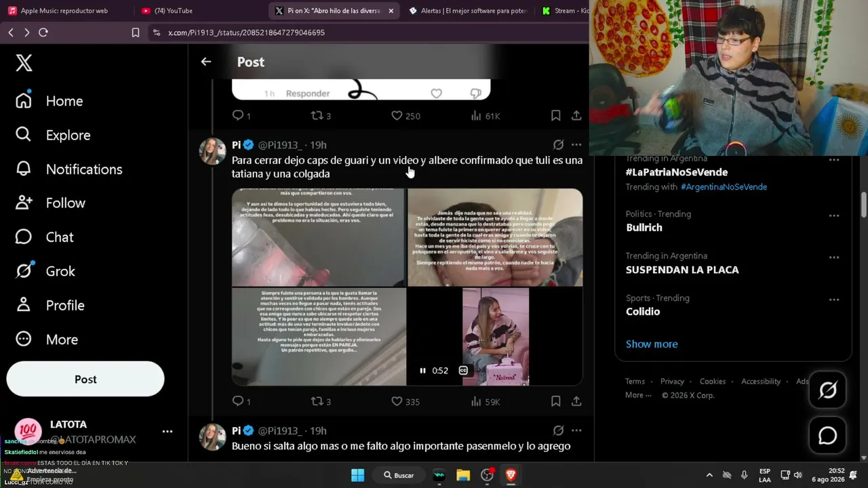Bookmark the post with 59K views

pyautogui.click(x=555, y=401)
